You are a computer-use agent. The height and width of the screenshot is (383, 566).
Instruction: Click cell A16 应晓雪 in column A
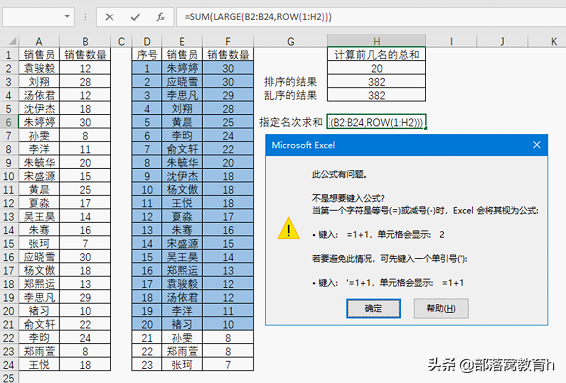click(39, 257)
